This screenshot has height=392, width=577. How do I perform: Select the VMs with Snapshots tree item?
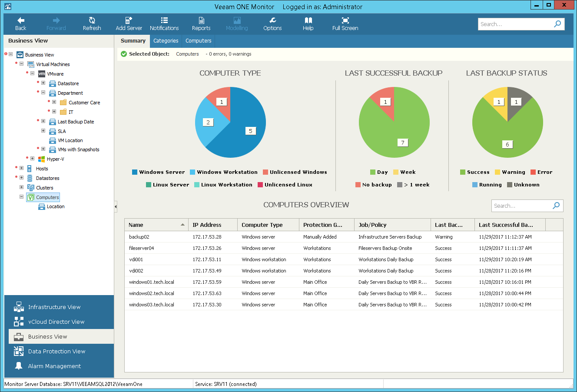coord(79,149)
